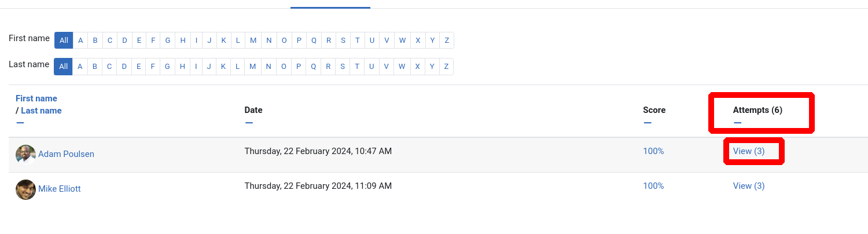Sort table by First name header
The width and height of the screenshot is (868, 234).
(x=36, y=98)
